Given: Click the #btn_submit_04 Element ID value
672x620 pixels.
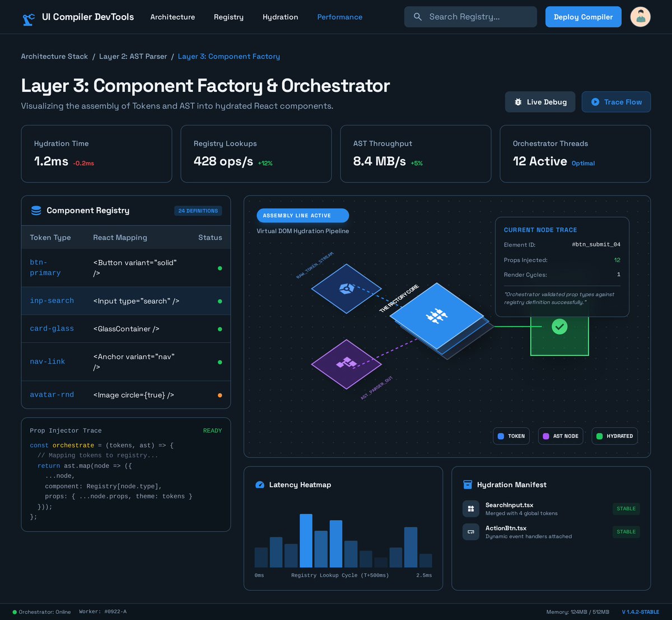Looking at the screenshot, I should (x=596, y=245).
